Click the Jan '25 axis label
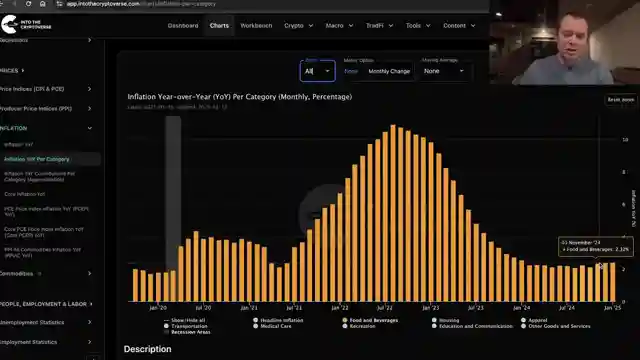 click(x=612, y=308)
